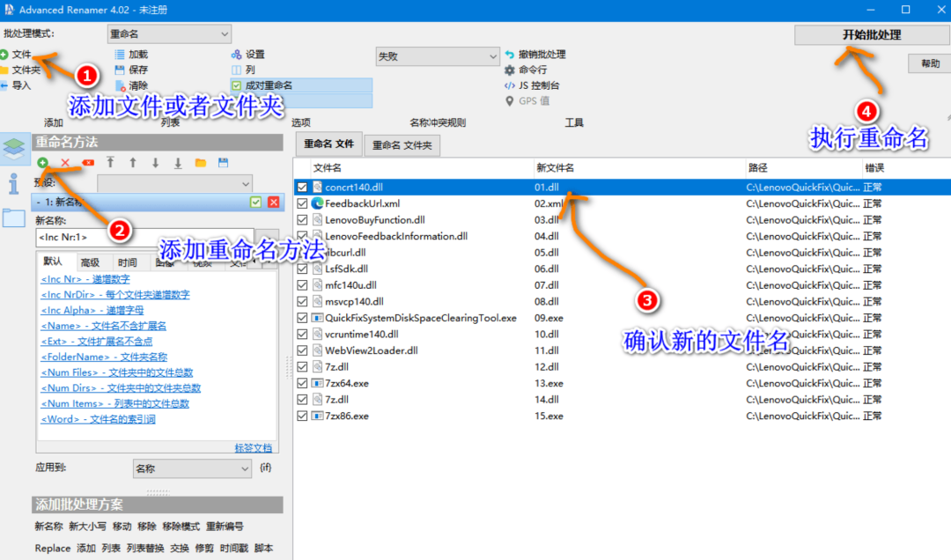Open the Command line (命令行) gear icon

(x=510, y=70)
